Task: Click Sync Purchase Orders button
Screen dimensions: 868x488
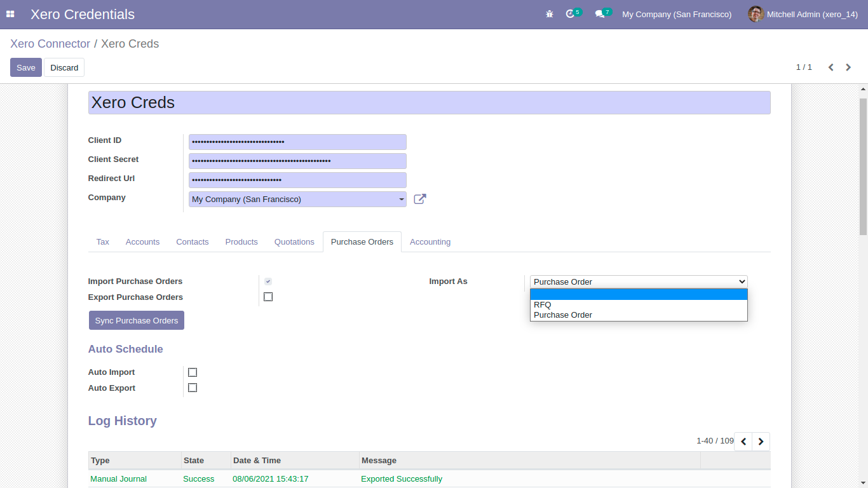Action: pyautogui.click(x=137, y=320)
